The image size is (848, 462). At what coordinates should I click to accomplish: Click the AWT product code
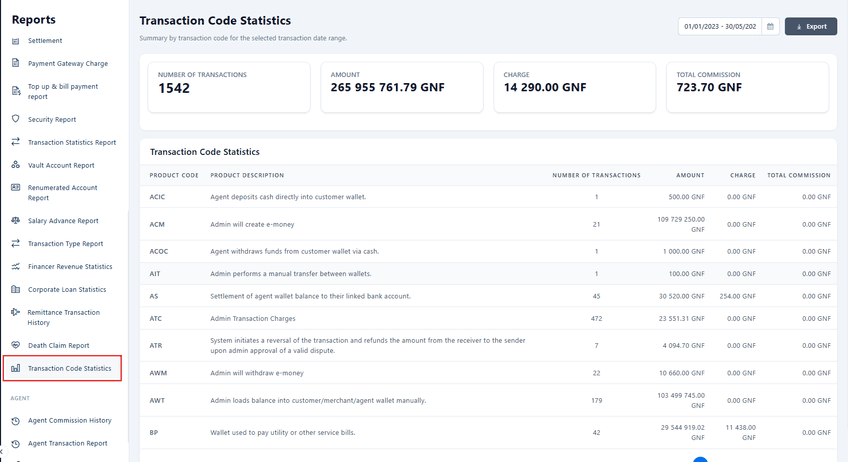point(157,401)
